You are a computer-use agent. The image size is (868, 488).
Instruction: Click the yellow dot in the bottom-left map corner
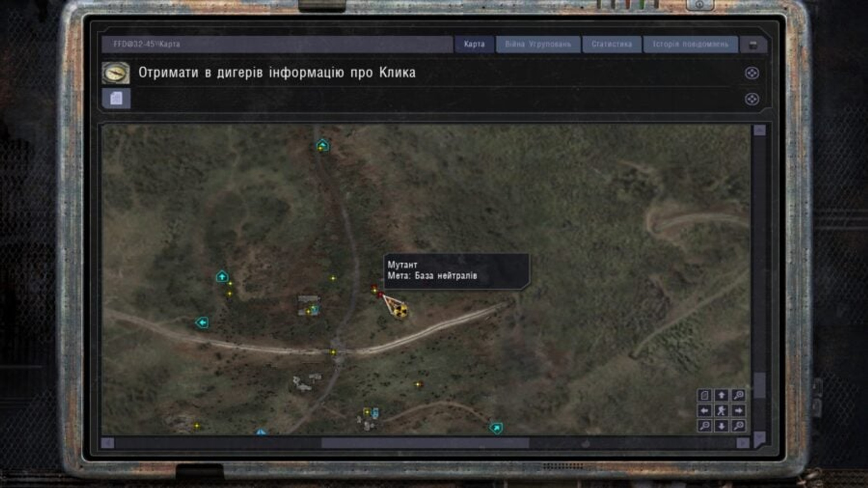(197, 426)
